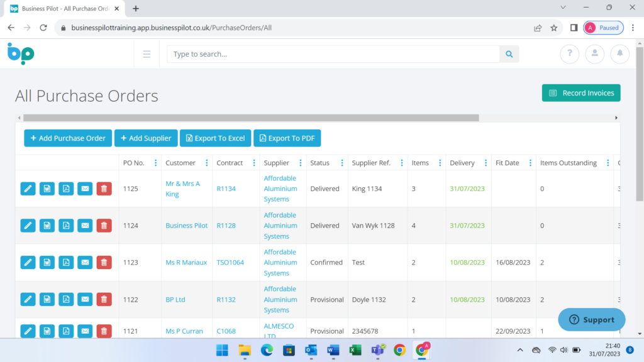Open Supplier Ref. column options menu
Screen dimensions: 644x362
pos(402,163)
